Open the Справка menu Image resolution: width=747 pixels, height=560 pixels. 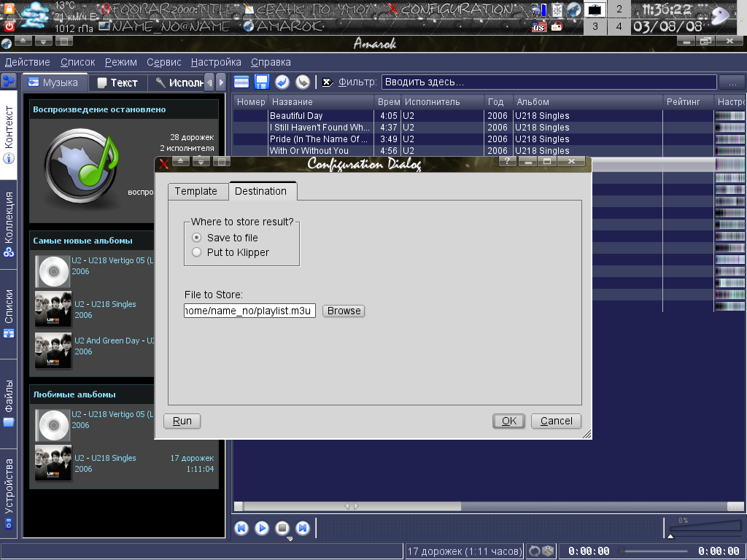pos(271,62)
